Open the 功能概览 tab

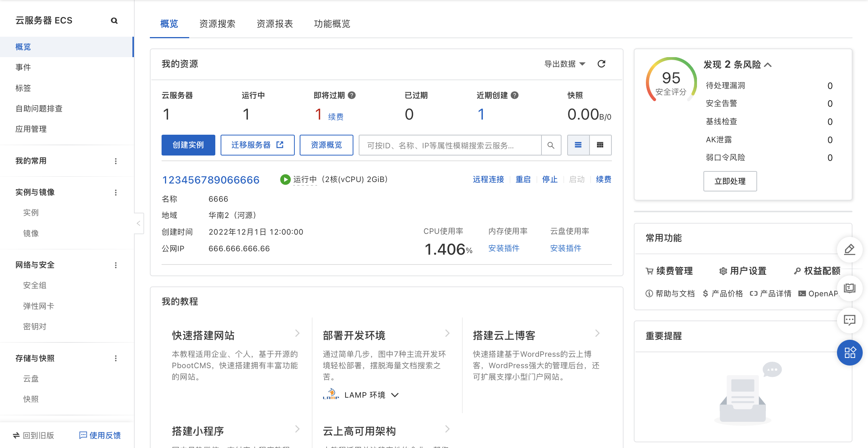point(332,24)
